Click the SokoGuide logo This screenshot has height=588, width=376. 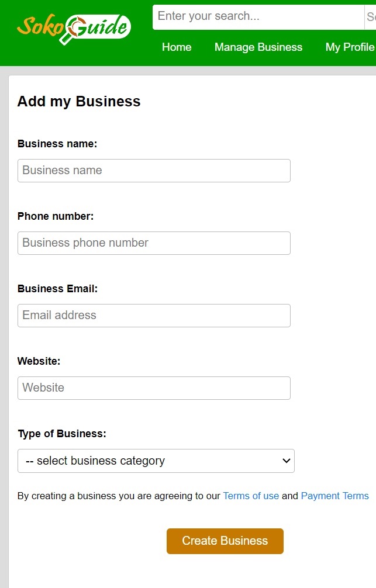coord(74,28)
